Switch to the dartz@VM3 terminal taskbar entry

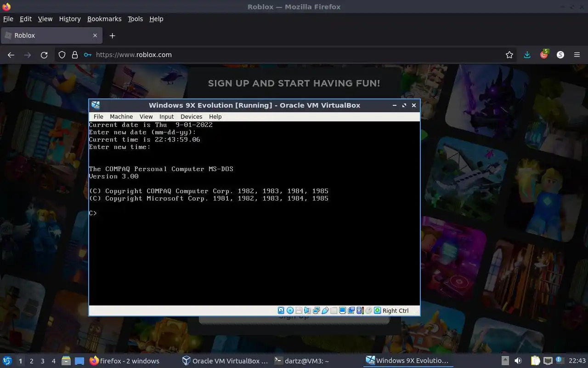click(x=302, y=361)
